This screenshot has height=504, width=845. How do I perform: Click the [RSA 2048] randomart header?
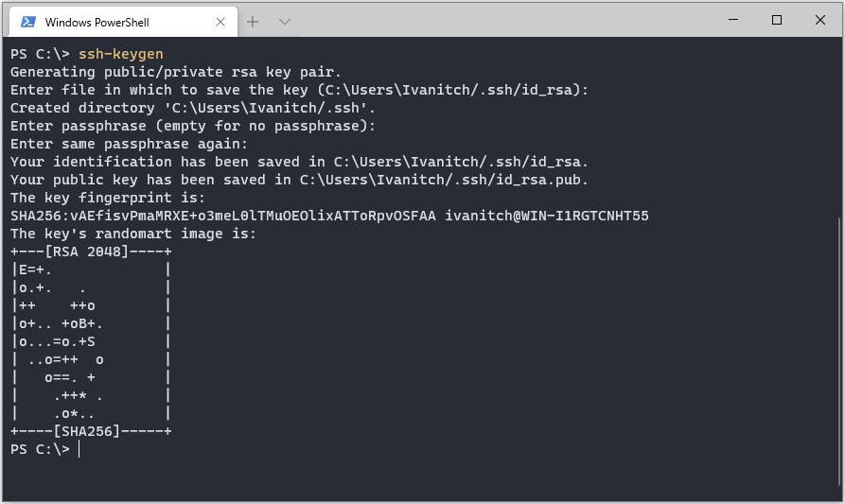click(x=90, y=252)
